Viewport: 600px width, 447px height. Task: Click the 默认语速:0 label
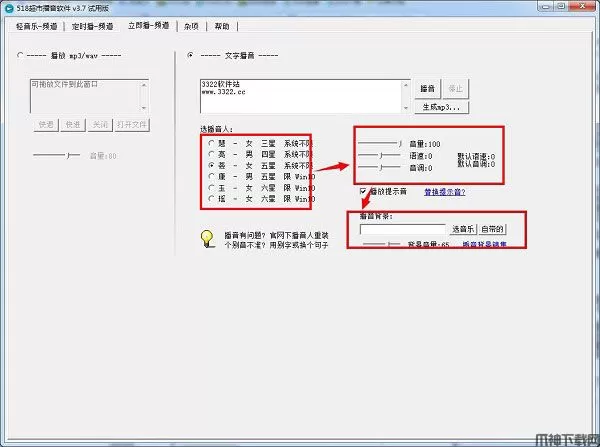point(476,157)
